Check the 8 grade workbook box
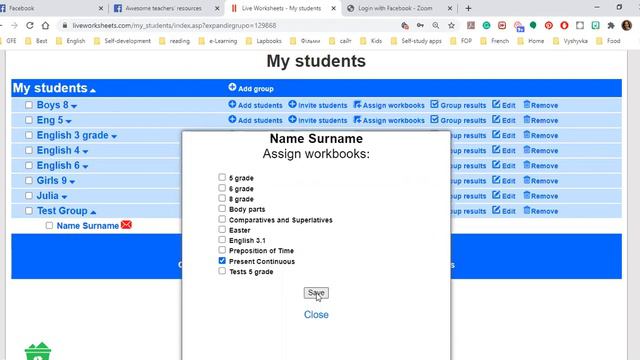 (222, 198)
